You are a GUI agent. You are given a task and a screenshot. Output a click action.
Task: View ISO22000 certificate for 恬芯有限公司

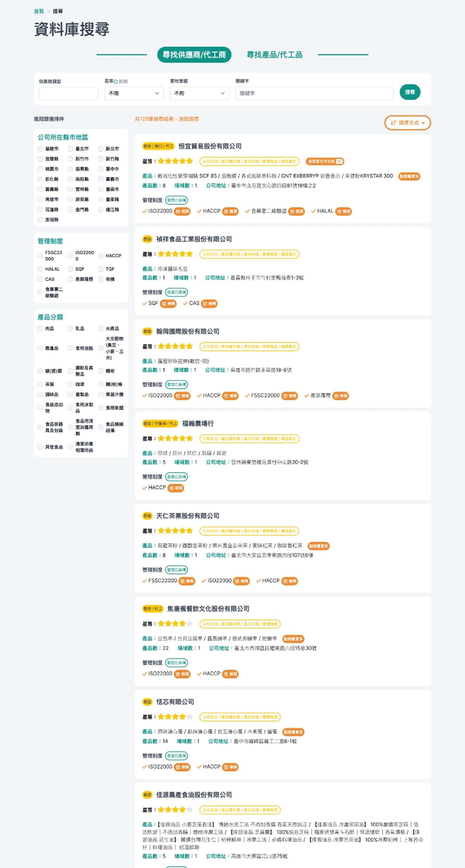point(182,767)
